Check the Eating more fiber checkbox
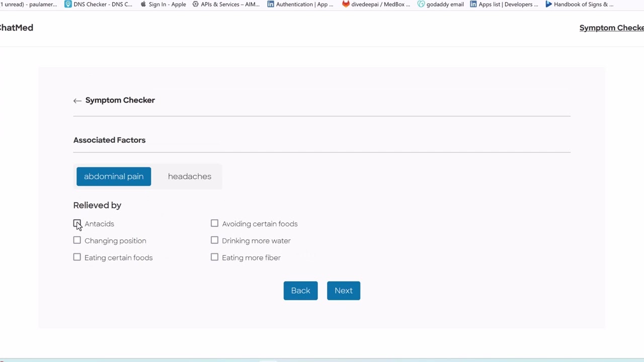Viewport: 644px width, 362px height. (x=214, y=257)
